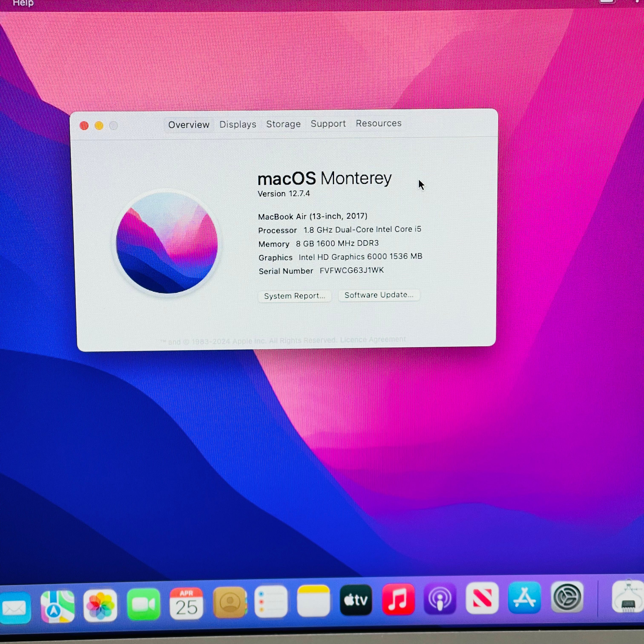Launch Reminders from the Dock

(271, 601)
